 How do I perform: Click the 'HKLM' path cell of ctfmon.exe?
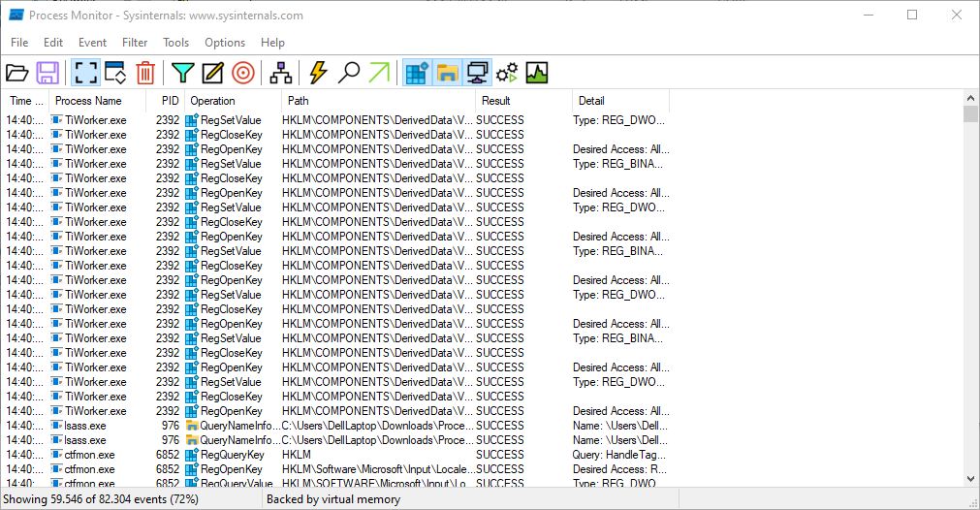(297, 455)
